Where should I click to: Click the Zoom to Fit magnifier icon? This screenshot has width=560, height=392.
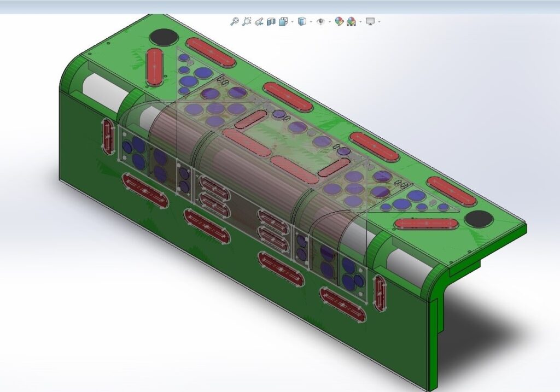coord(234,21)
